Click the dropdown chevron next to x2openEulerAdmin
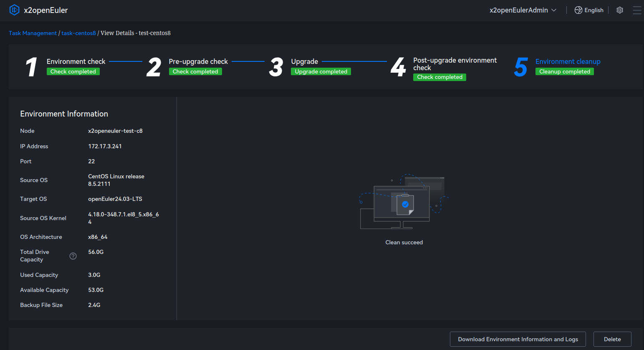The image size is (644, 350). 554,10
